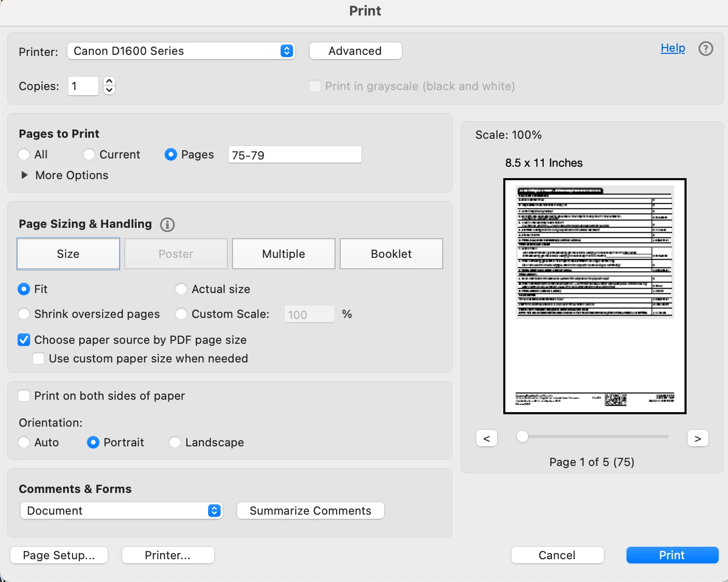This screenshot has height=582, width=728.
Task: Click the '8.5 x 11 Inches' label
Action: (x=544, y=163)
